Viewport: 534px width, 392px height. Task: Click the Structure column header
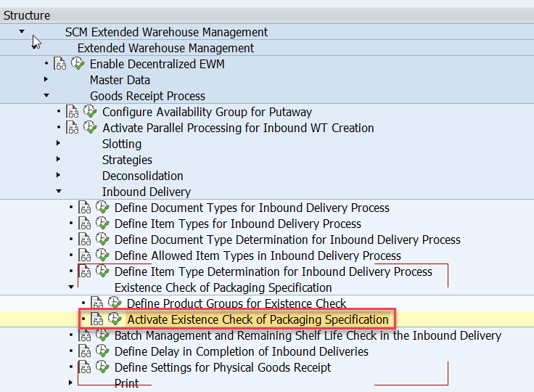(x=267, y=15)
